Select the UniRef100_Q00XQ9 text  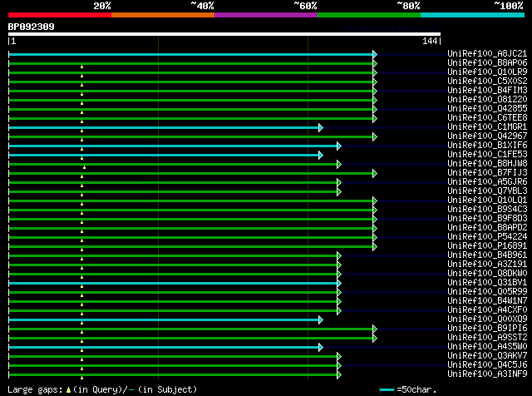(487, 319)
